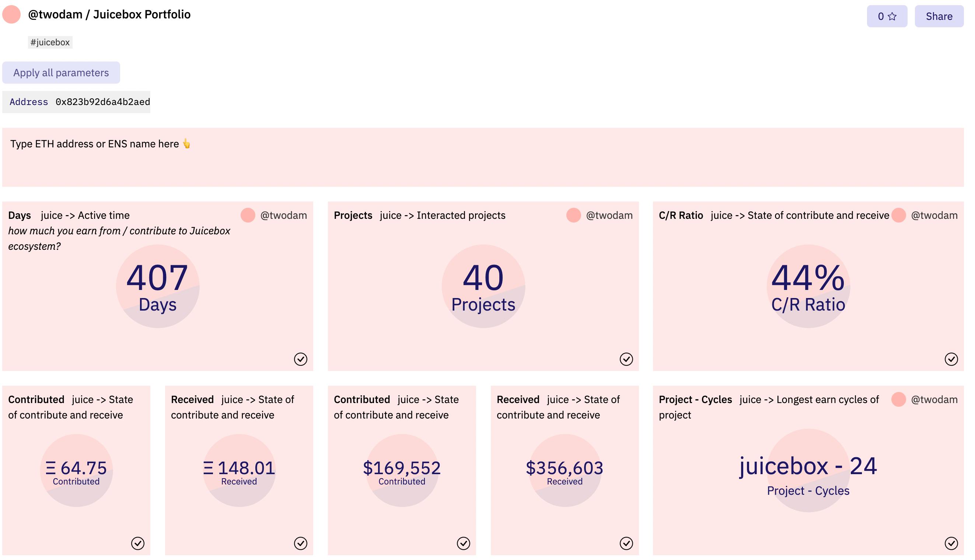
Task: Click checkmark on USD Contributed card
Action: (x=463, y=543)
